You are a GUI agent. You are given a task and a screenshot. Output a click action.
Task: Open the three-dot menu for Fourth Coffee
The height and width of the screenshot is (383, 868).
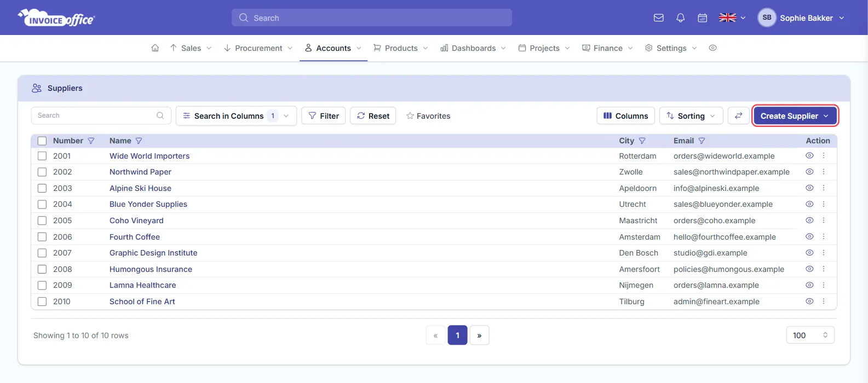(824, 237)
